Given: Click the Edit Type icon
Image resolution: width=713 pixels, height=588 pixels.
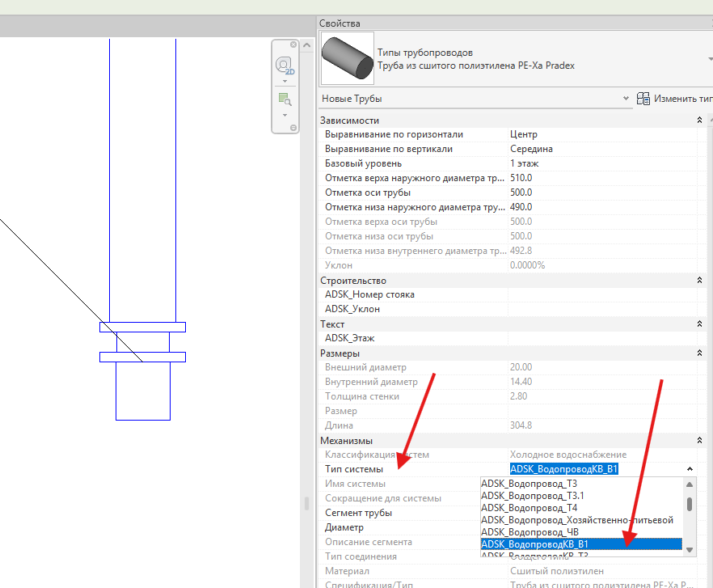Looking at the screenshot, I should pos(643,99).
